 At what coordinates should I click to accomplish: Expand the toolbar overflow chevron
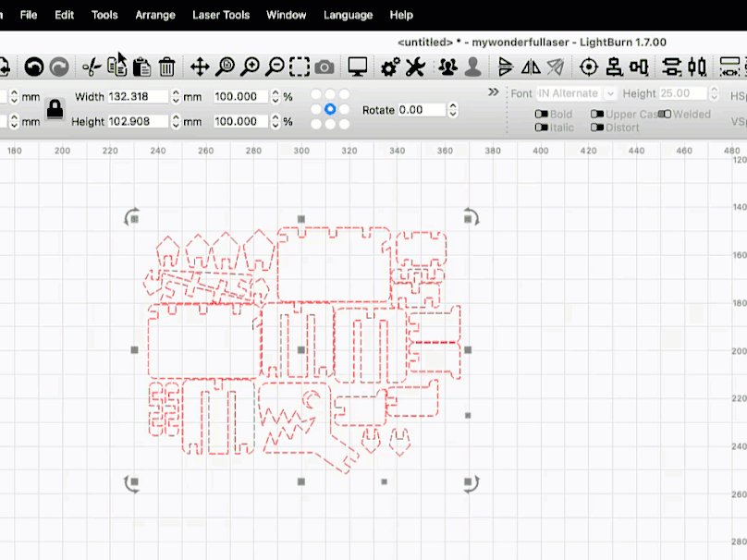click(x=494, y=92)
